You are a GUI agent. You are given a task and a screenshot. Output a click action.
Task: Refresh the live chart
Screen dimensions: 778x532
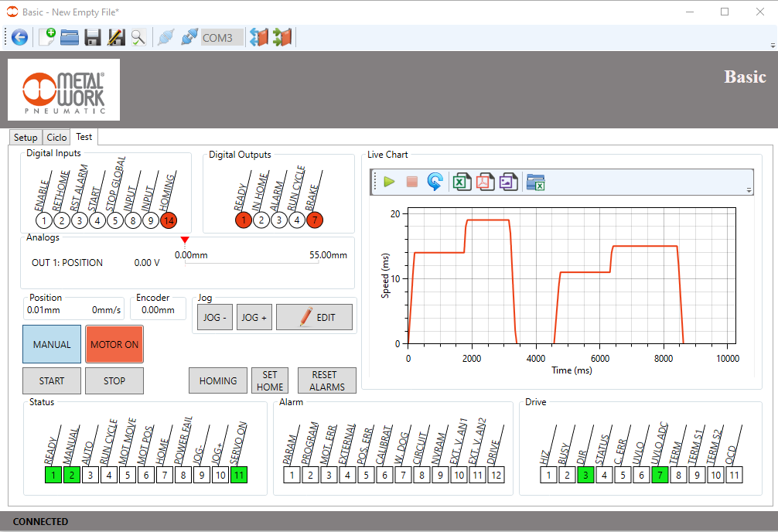point(435,182)
